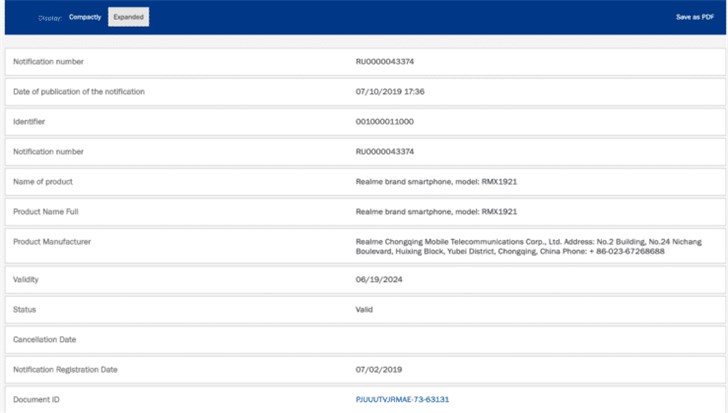This screenshot has height=413, width=728.
Task: Click the Name of product label
Action: point(42,182)
